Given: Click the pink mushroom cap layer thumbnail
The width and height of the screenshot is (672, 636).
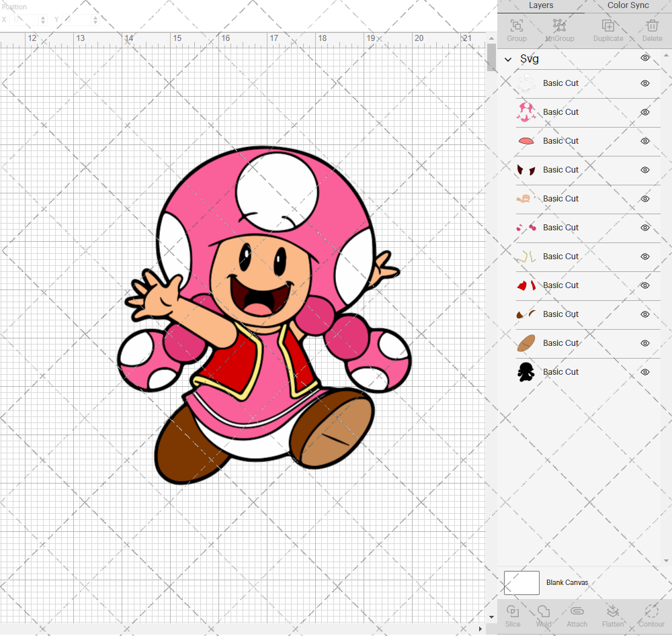Looking at the screenshot, I should 526,111.
